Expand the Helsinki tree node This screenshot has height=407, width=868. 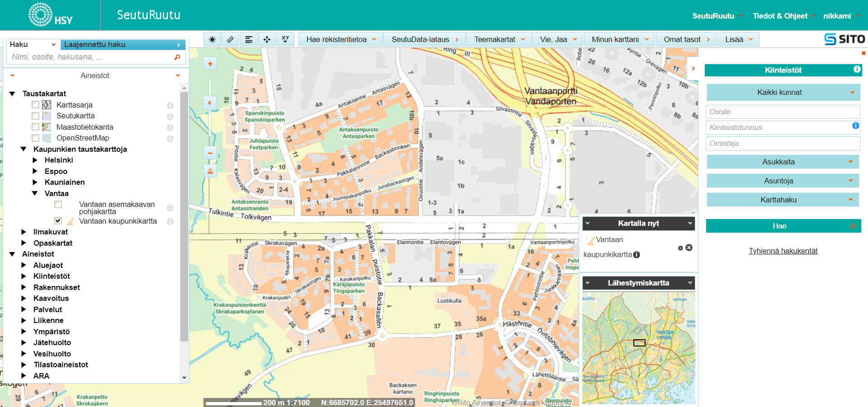35,160
